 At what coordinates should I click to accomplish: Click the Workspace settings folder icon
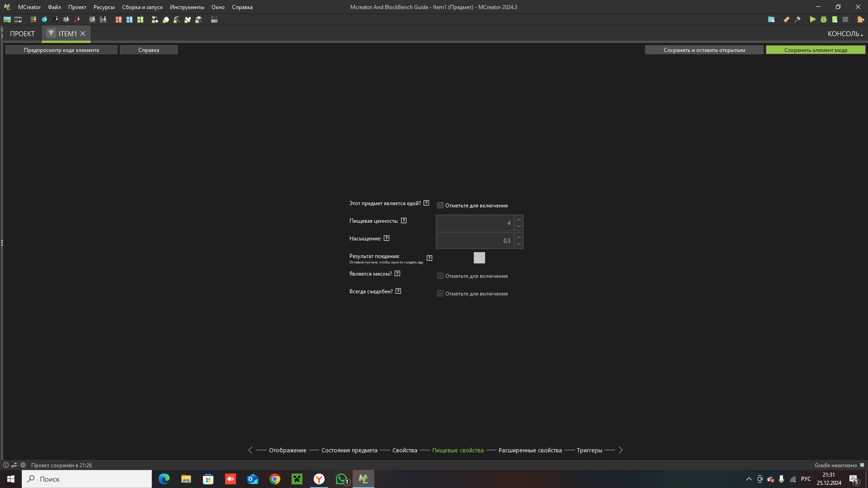pos(772,19)
